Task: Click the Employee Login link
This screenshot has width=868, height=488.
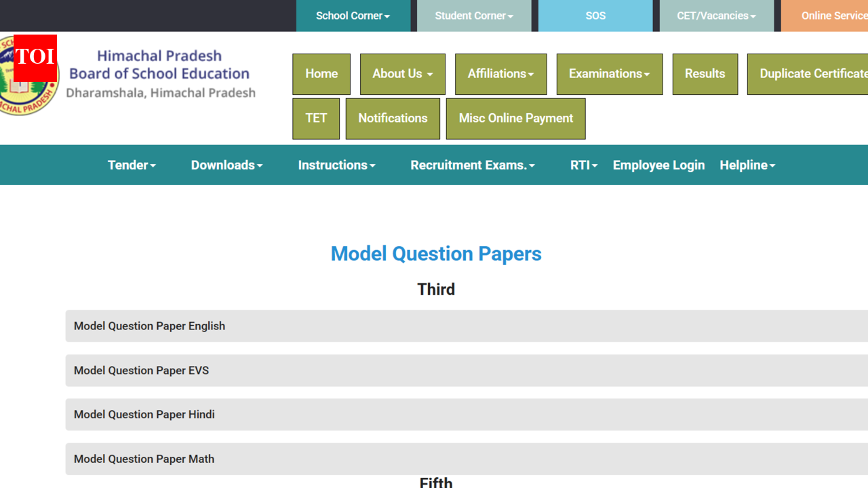Action: [x=658, y=165]
